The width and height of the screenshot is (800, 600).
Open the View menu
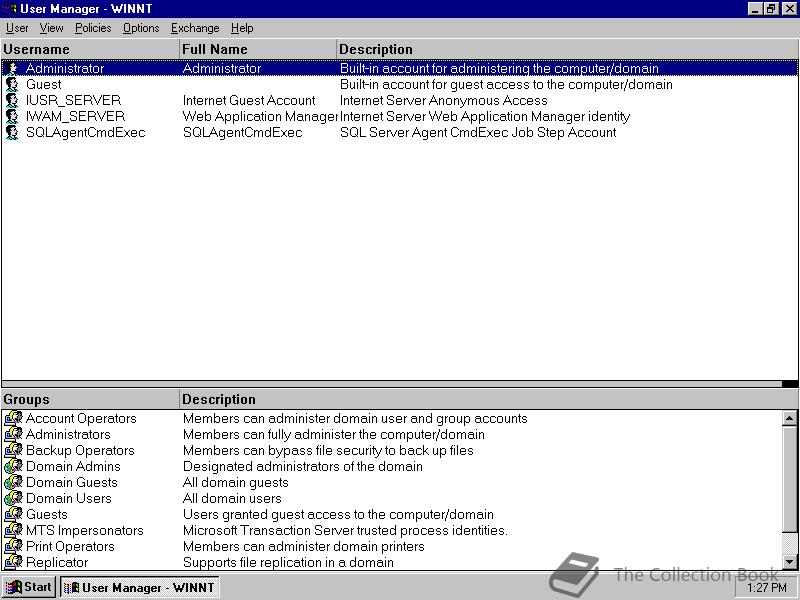[x=52, y=28]
